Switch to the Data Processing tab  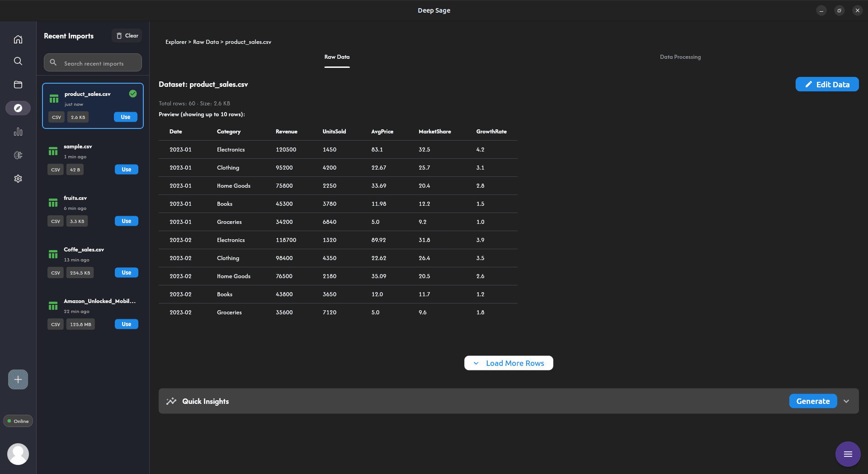680,57
